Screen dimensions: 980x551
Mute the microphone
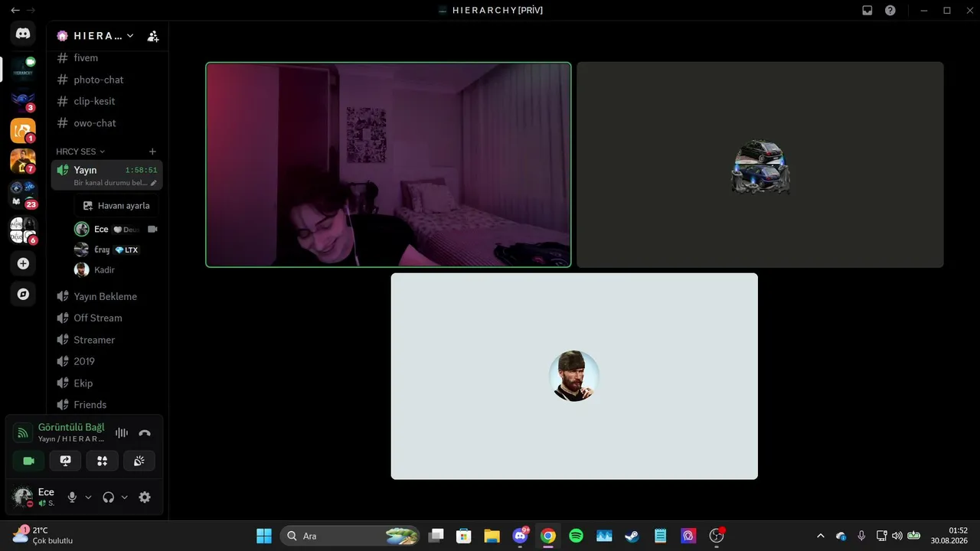coord(72,497)
